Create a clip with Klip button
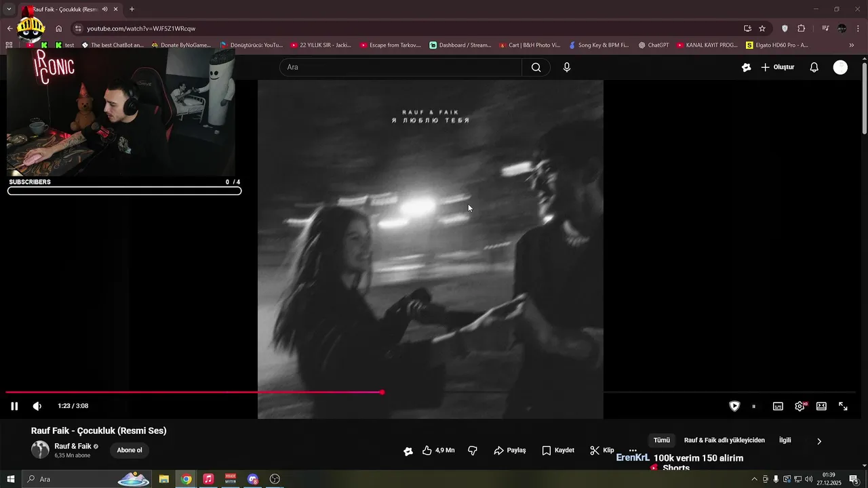Screen dimensions: 868x488 [602, 450]
